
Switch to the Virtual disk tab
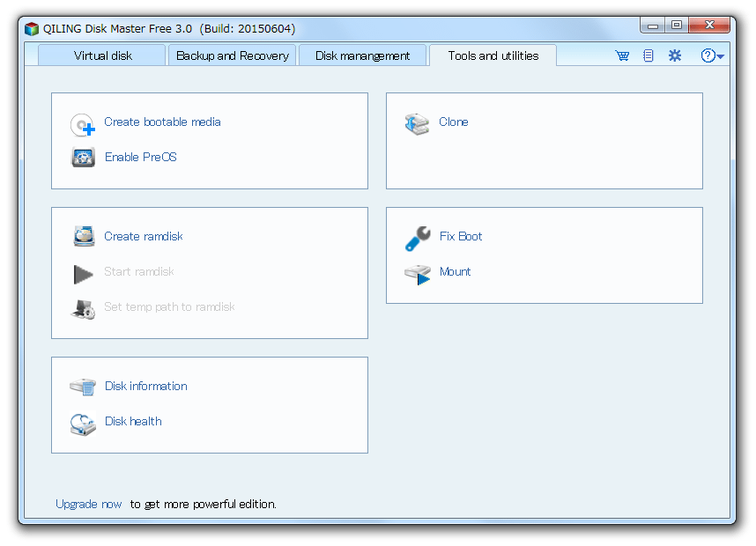pyautogui.click(x=103, y=55)
